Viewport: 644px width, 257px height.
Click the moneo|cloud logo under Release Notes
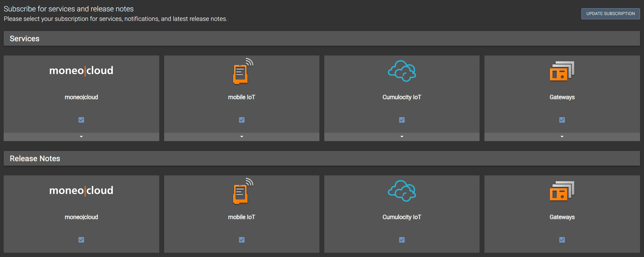click(x=81, y=190)
